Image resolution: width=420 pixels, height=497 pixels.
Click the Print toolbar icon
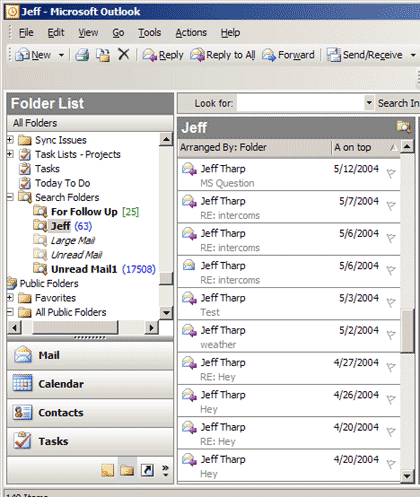[82, 55]
